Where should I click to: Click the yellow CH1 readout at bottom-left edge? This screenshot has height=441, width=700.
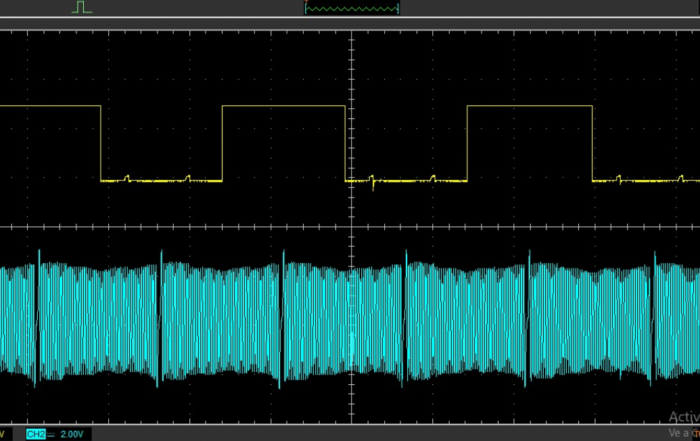3,434
